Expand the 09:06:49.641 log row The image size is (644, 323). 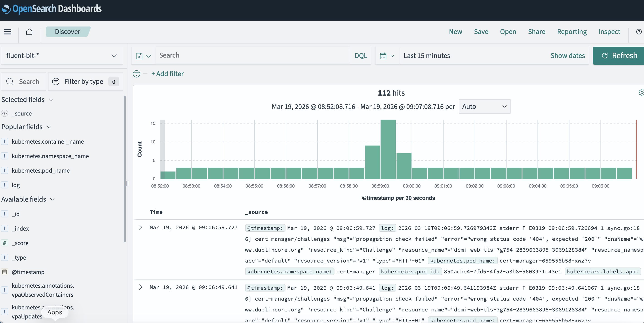(141, 287)
